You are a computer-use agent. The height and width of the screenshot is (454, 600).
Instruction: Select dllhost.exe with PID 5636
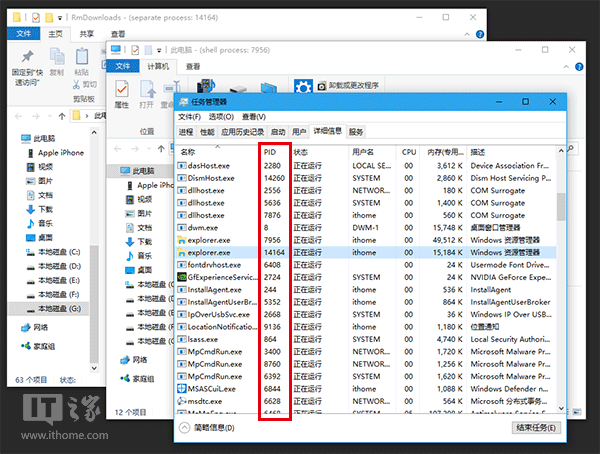click(366, 203)
